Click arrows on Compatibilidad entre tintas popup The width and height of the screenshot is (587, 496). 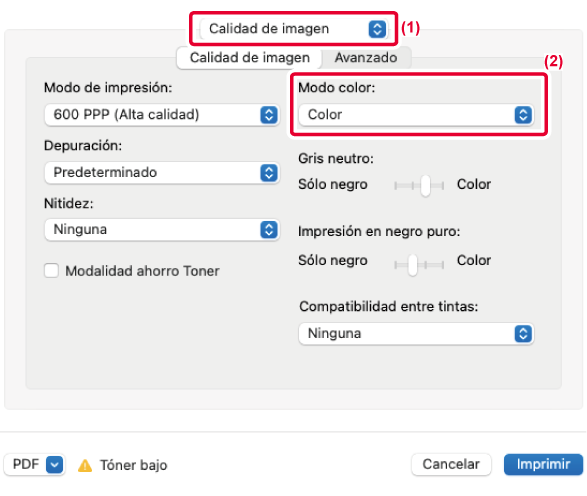(523, 334)
